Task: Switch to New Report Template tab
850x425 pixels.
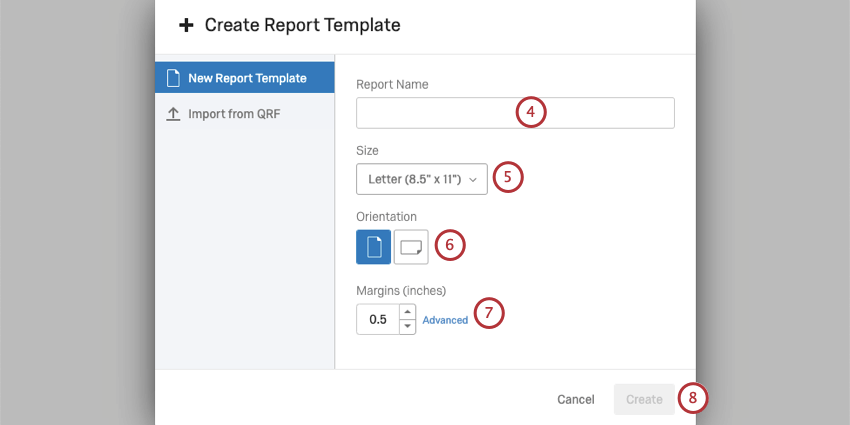Action: (x=245, y=78)
